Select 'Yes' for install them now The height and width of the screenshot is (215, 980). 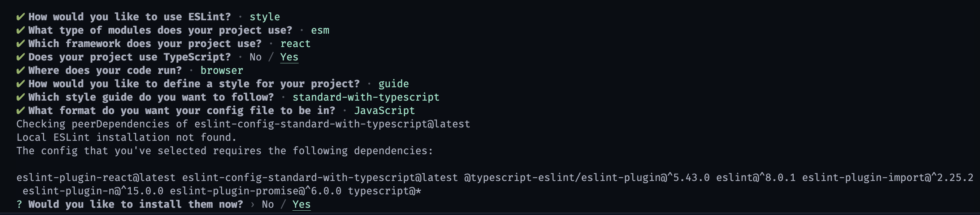(301, 205)
